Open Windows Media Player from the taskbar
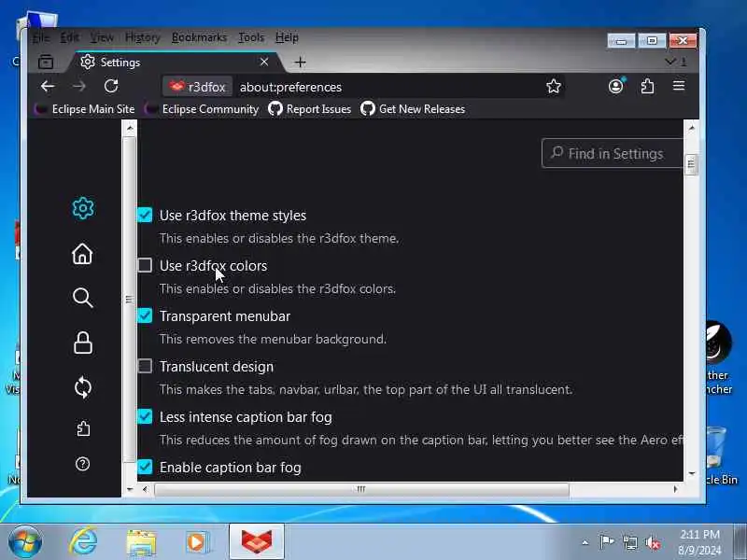Image resolution: width=747 pixels, height=560 pixels. (197, 542)
